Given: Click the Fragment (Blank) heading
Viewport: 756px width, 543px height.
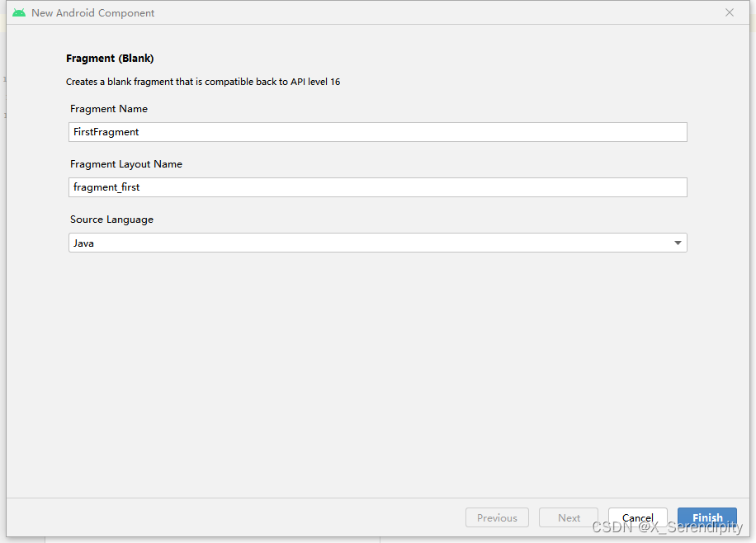Looking at the screenshot, I should [110, 59].
